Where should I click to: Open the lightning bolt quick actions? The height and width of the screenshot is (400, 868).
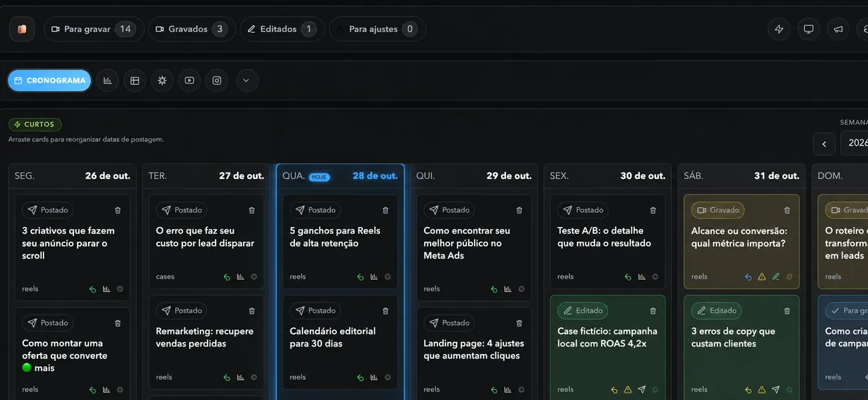tap(779, 29)
